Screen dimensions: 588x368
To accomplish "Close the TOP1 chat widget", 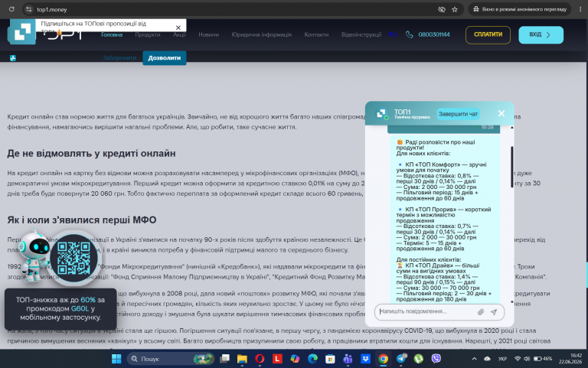I will [501, 113].
